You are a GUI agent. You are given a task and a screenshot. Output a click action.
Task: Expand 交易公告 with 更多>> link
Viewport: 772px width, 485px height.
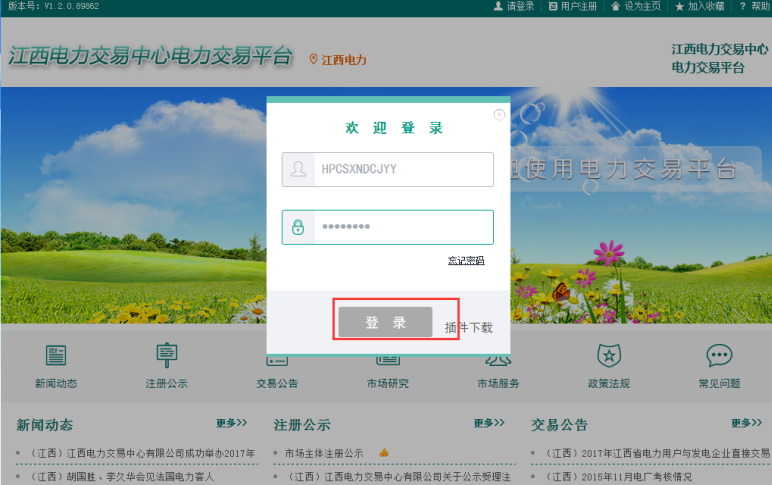746,423
